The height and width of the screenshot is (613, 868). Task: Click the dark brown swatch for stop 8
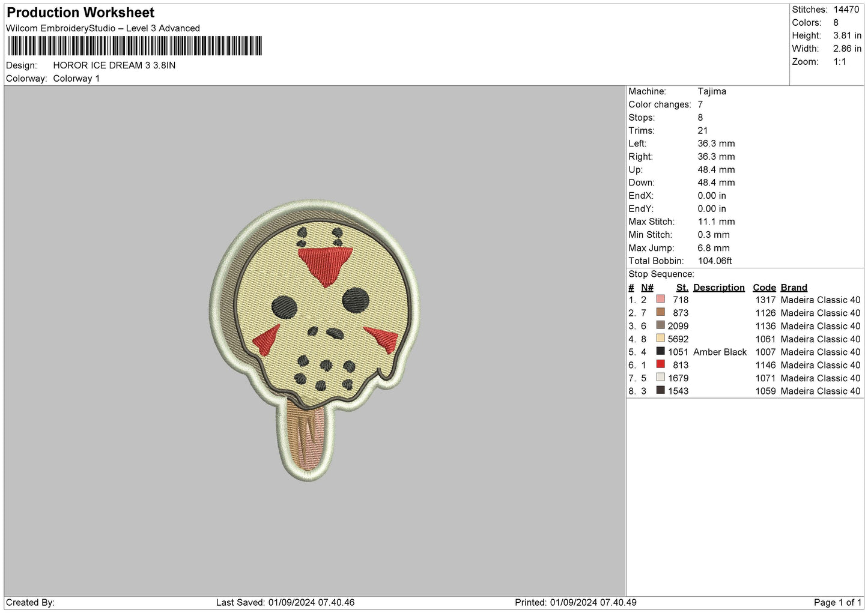(x=661, y=390)
